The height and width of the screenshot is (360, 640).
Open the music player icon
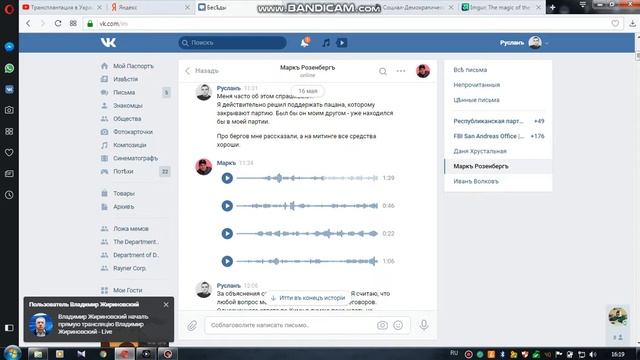coord(326,42)
